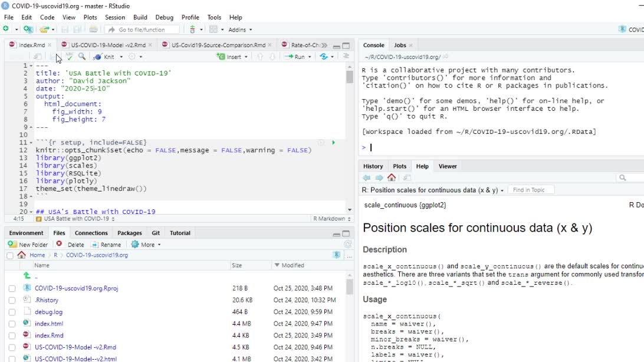Screen dimensions: 644x362
Task: Click the Run button in editor toolbar
Action: (295, 57)
